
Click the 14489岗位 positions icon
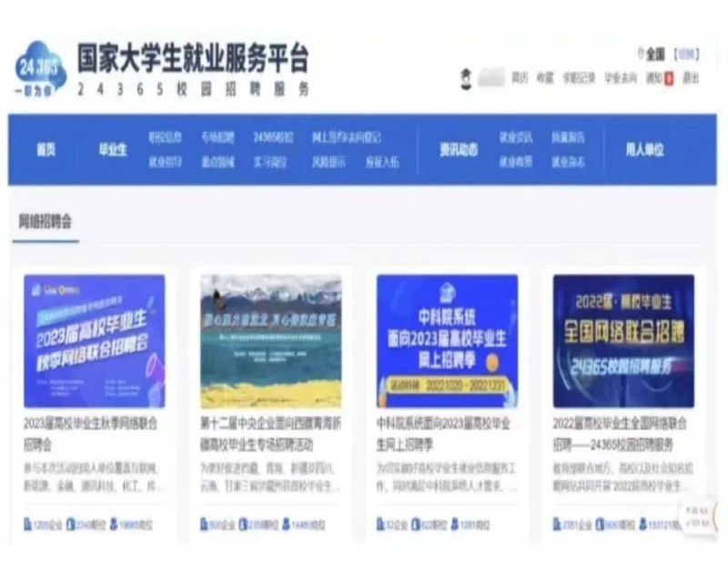click(x=288, y=524)
